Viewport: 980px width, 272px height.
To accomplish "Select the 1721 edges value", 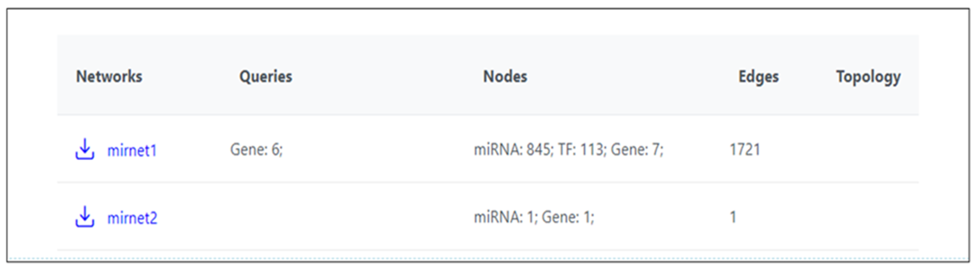I will (745, 150).
